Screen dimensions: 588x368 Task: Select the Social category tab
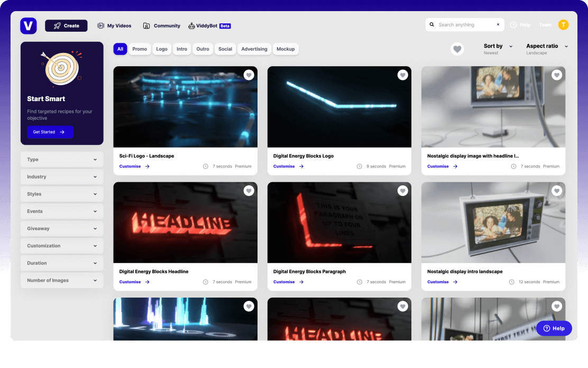225,49
